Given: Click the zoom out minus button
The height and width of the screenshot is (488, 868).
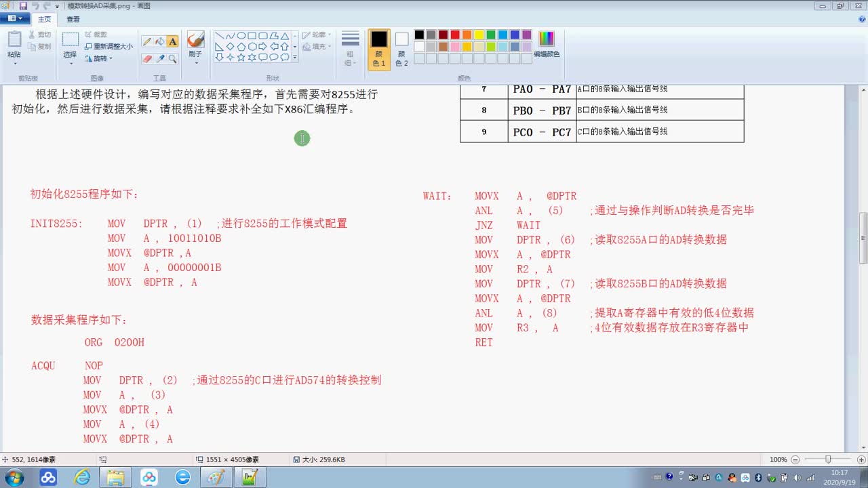Looking at the screenshot, I should tap(795, 460).
